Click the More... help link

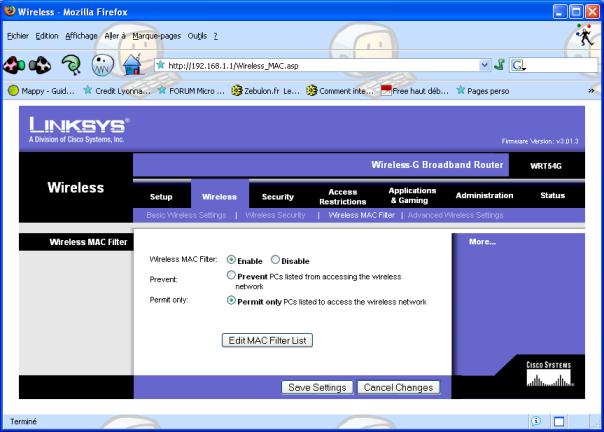tap(482, 242)
